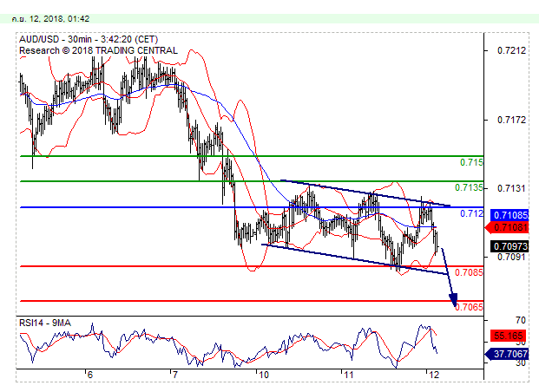The width and height of the screenshot is (539, 392).
Task: Click the Research © 2018 TRADING CENTRAL text
Action: 98,50
